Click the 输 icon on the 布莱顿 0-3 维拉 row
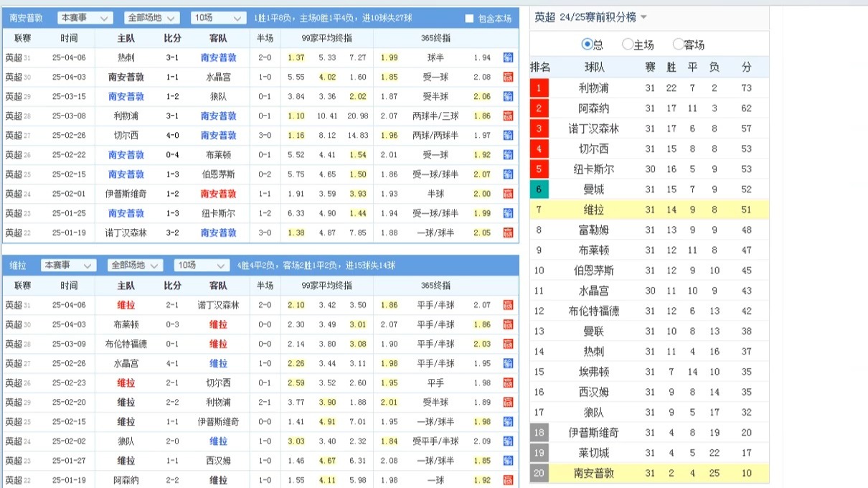 pos(508,324)
